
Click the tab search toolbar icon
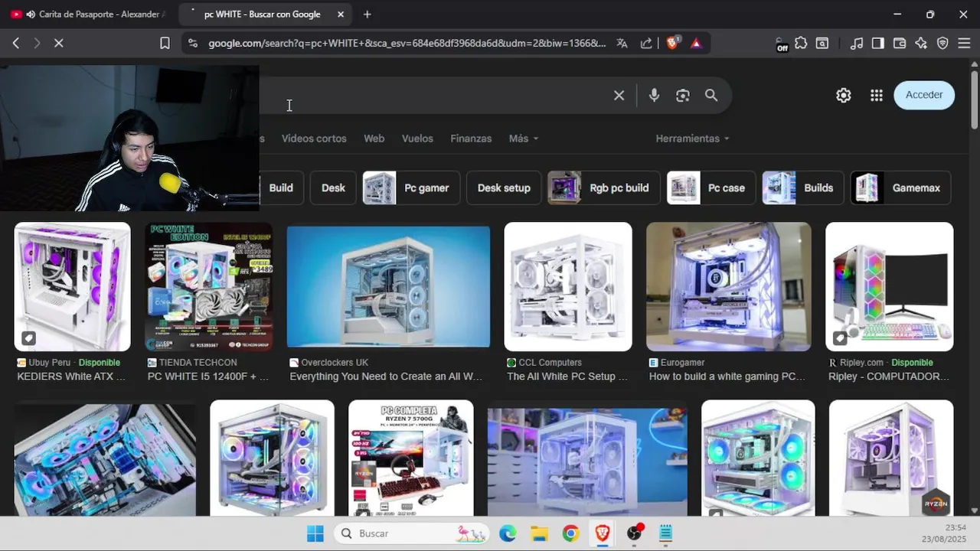coord(822,44)
